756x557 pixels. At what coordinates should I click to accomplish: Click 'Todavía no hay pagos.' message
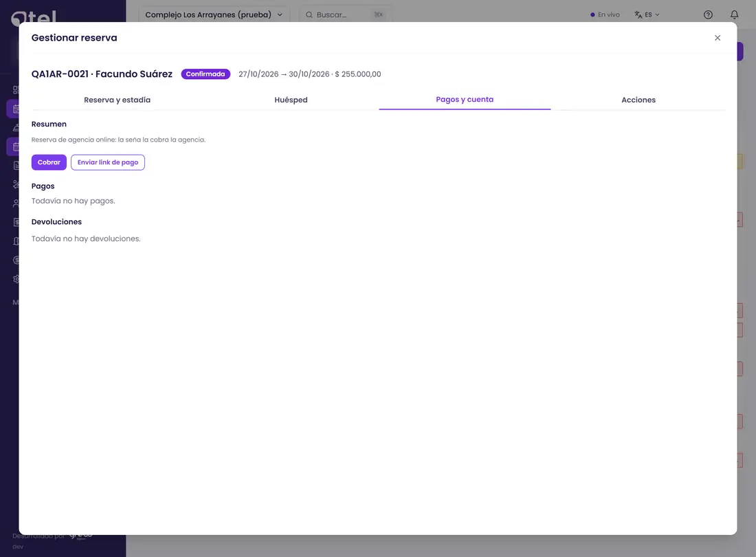pos(74,201)
